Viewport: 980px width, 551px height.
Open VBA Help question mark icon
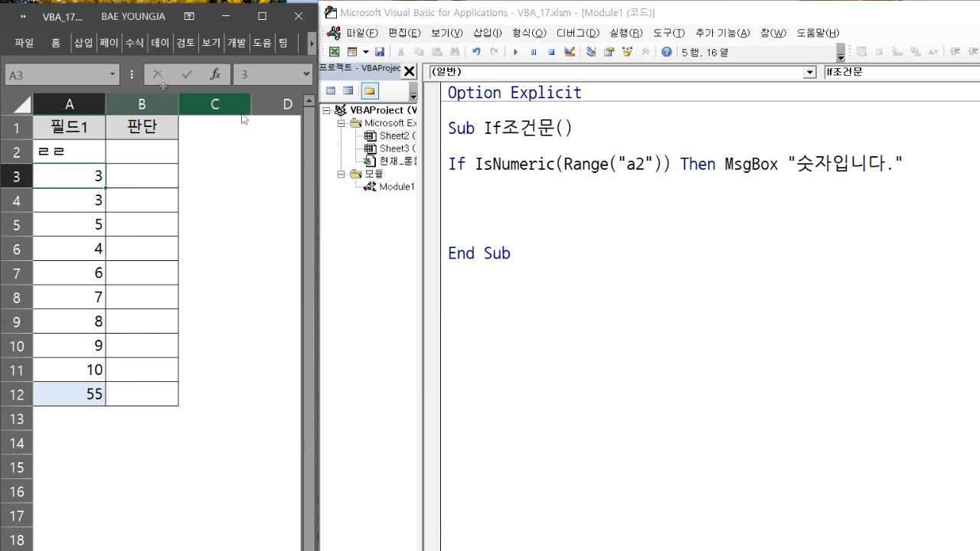click(667, 52)
